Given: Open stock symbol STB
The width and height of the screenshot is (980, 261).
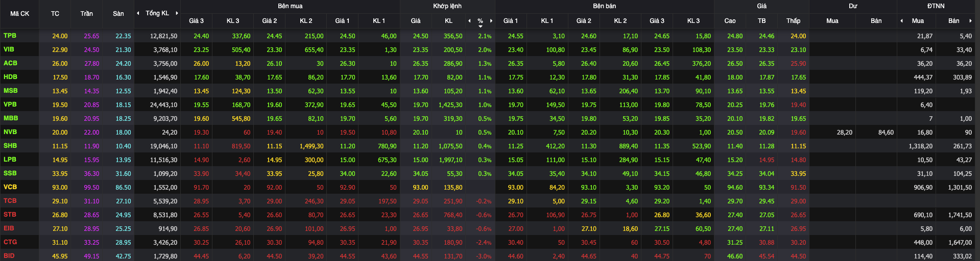Looking at the screenshot, I should (10, 215).
